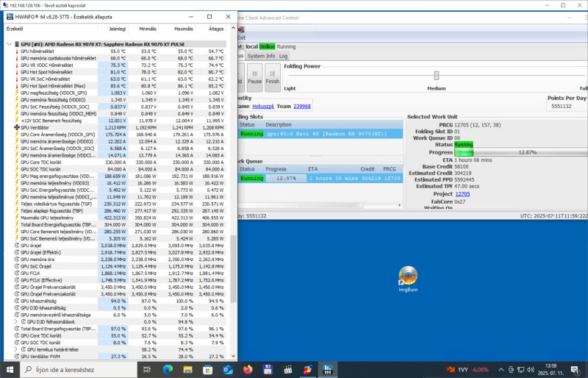This screenshot has height=378, width=588.
Task: Click the floppy disk app icon in the taskbar
Action: (x=268, y=370)
